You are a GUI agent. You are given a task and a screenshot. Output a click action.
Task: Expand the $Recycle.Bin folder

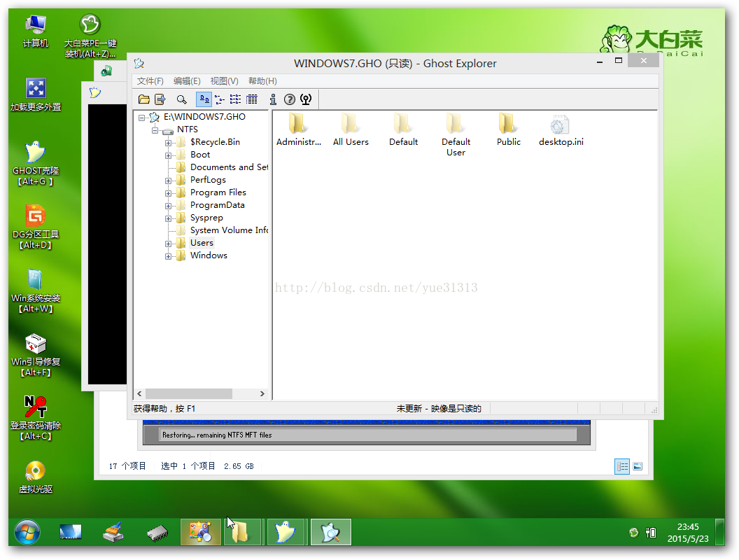pos(168,143)
